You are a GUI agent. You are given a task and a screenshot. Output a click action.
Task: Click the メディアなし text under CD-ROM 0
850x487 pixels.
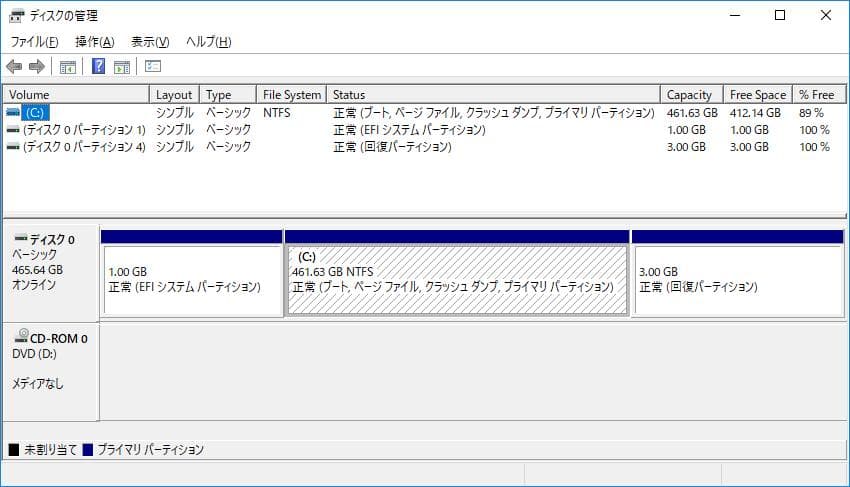click(x=38, y=384)
